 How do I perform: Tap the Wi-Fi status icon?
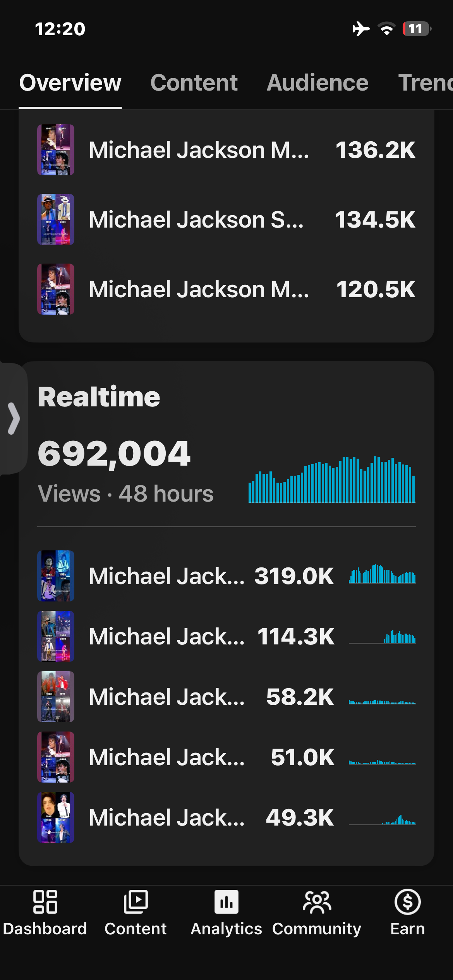pos(386,29)
